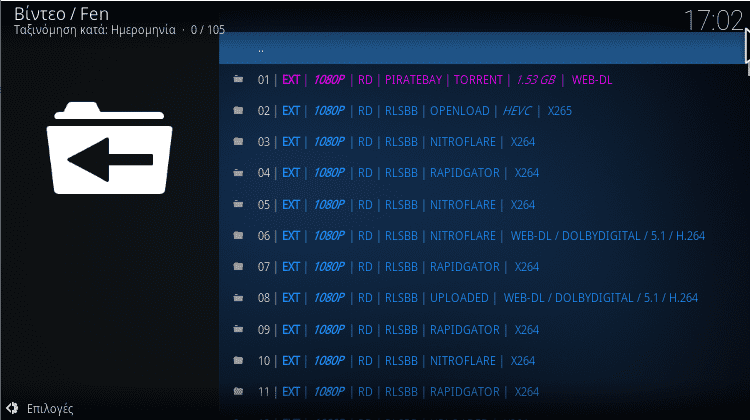Click the folder icon of source row 05
Viewport: 750px width, 420px height.
click(x=238, y=204)
